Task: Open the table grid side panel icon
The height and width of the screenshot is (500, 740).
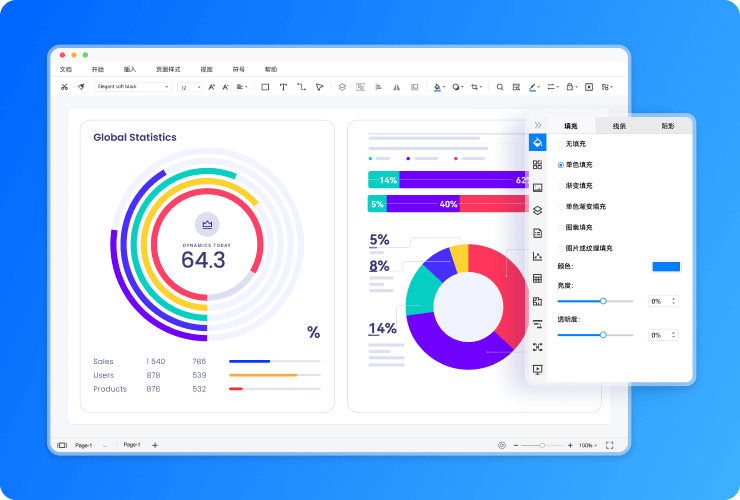Action: [x=538, y=279]
